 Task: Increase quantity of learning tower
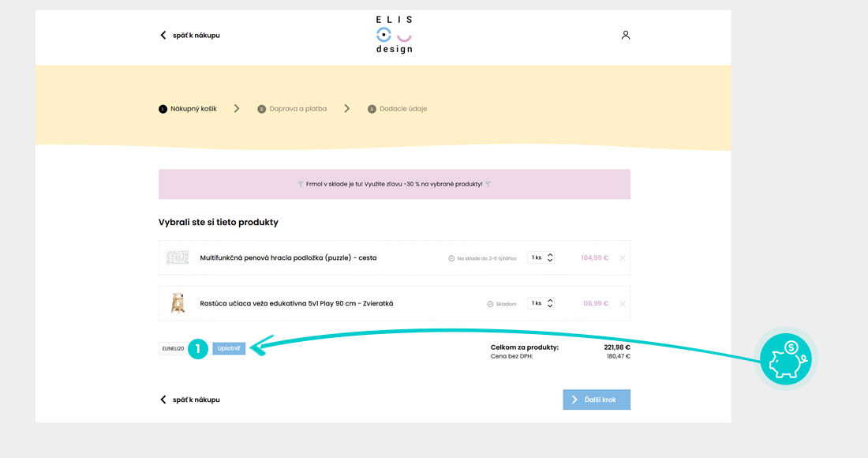550,300
